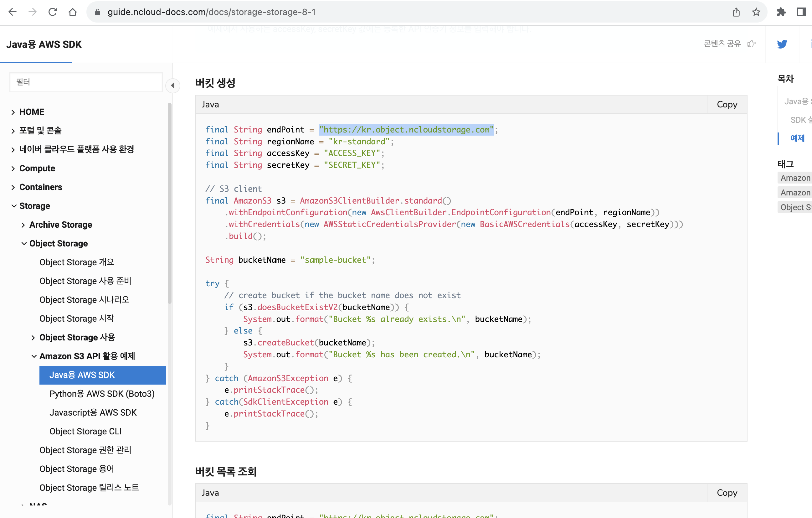
Task: Open Python용 AWS SDK (Boto3) page
Action: click(102, 394)
